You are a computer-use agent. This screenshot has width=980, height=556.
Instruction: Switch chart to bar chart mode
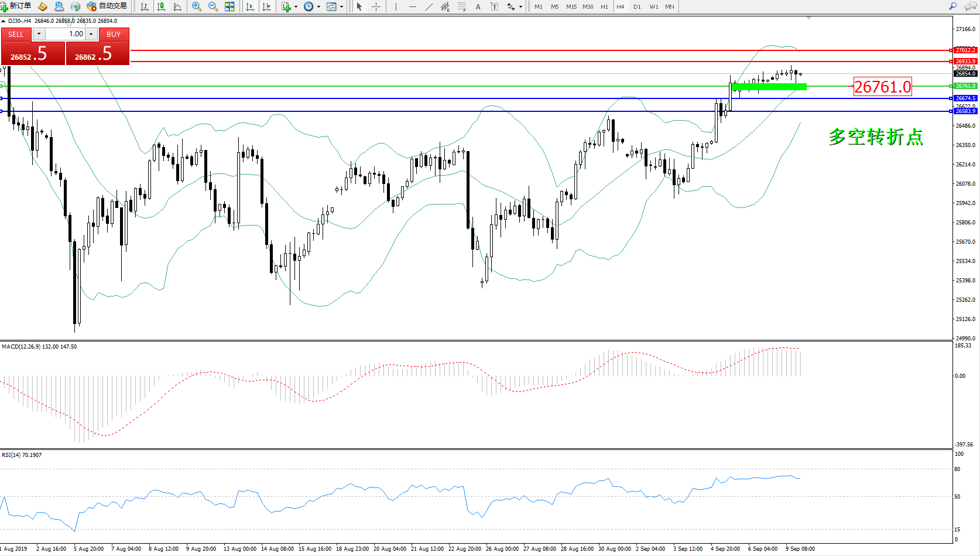click(145, 6)
